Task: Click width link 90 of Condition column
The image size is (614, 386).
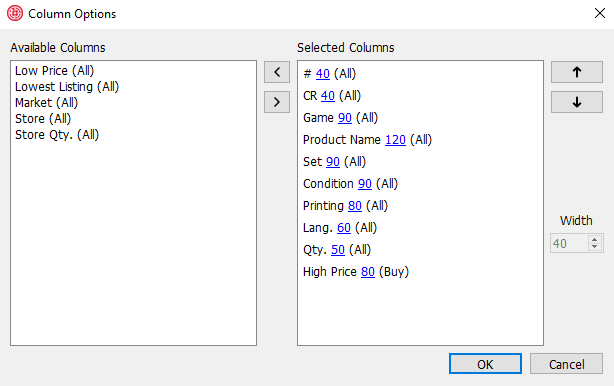Action: click(365, 184)
